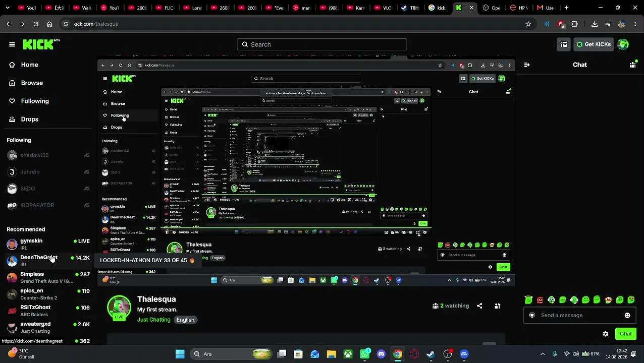Open the weather widget 31°C Güneşli

[x=21, y=354]
